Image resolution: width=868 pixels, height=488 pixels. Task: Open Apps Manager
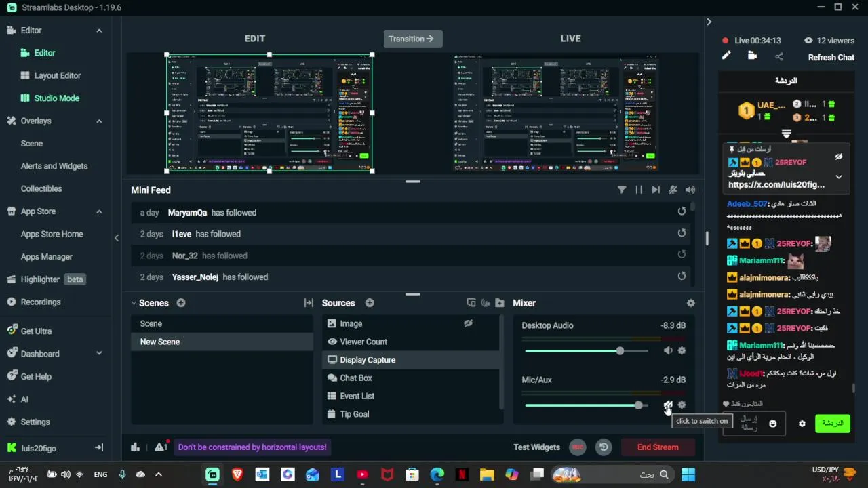(x=47, y=257)
